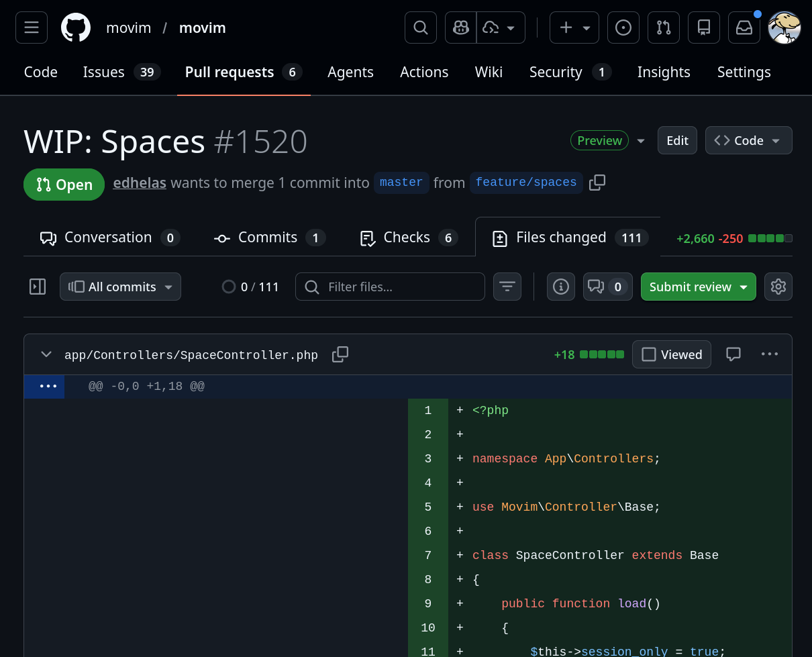Viewport: 812px width, 657px height.
Task: Open the search icon in header
Action: click(421, 28)
